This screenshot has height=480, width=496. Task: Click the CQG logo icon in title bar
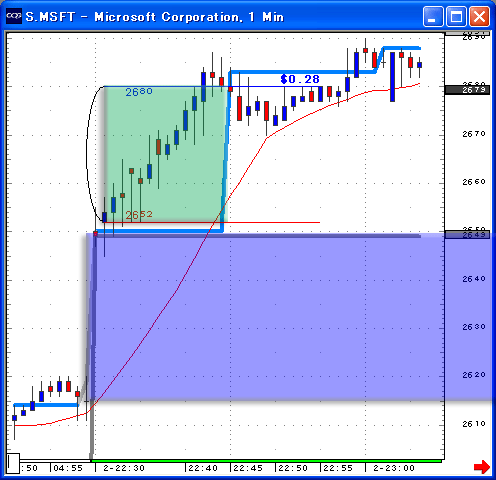pyautogui.click(x=14, y=16)
